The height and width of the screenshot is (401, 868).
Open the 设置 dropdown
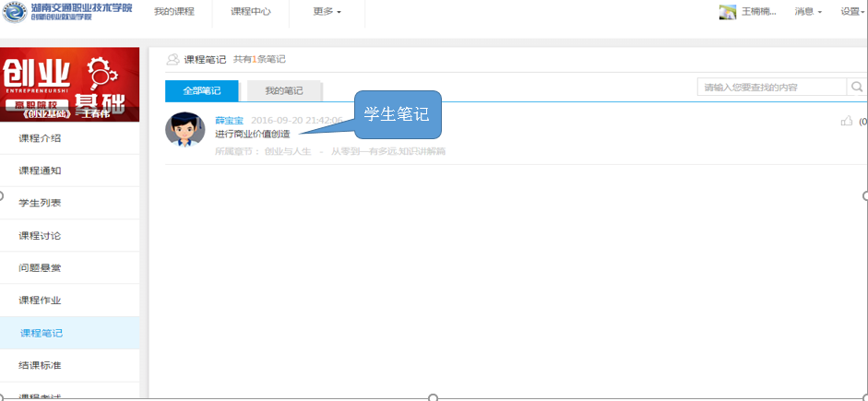(x=852, y=12)
